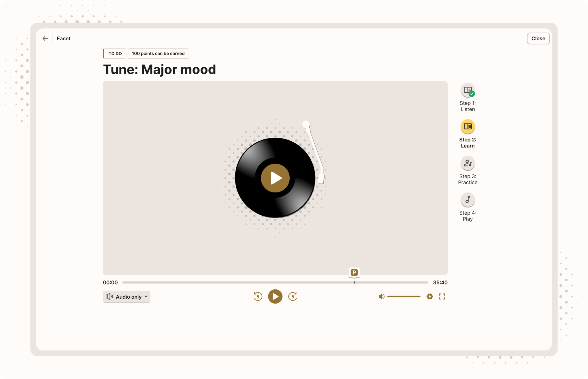Select the Step 2: Learn icon

pyautogui.click(x=468, y=127)
